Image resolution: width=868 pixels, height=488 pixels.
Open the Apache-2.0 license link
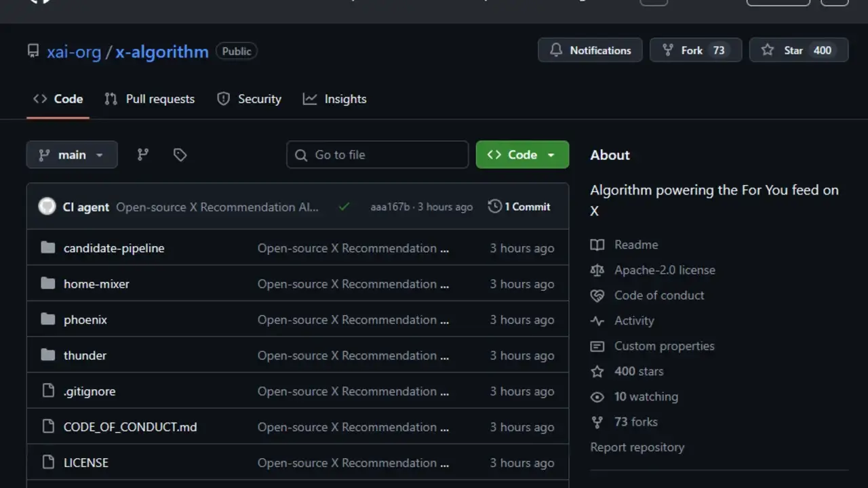[665, 270]
